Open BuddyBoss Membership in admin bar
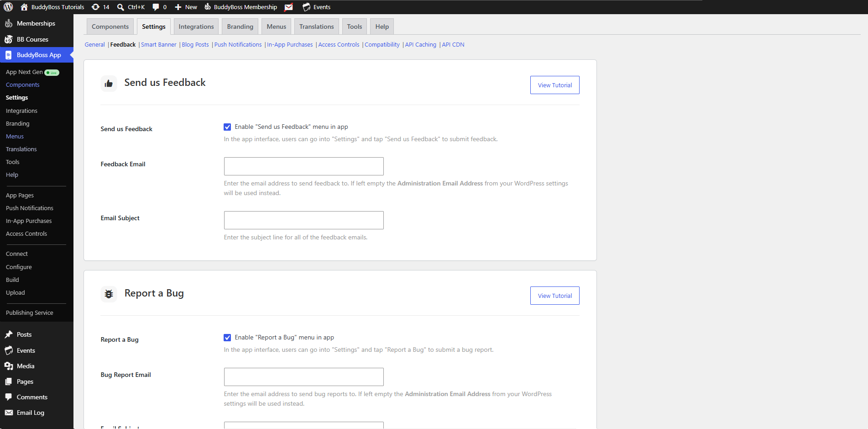Image resolution: width=868 pixels, height=429 pixels. (241, 7)
